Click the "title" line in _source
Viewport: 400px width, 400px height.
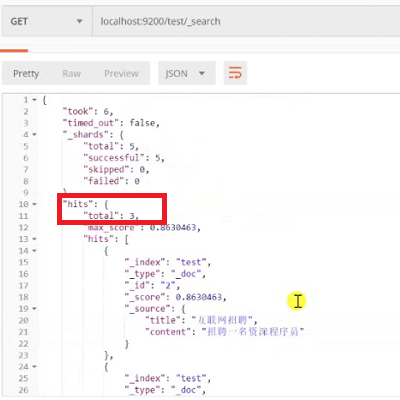tap(201, 320)
